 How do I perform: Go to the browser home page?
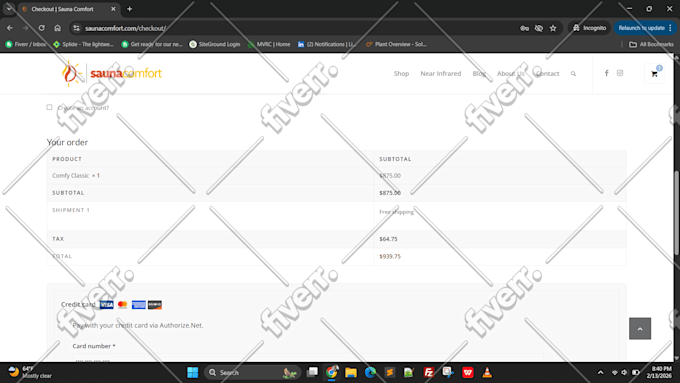point(57,28)
